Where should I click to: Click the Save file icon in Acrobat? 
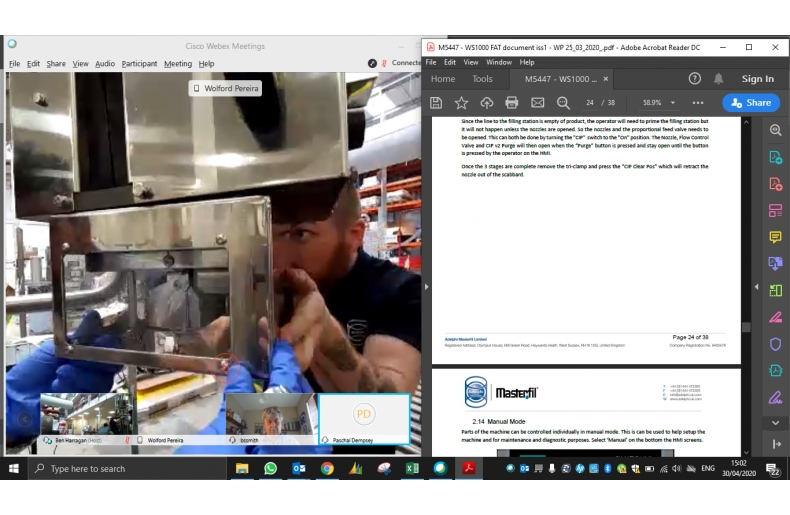pyautogui.click(x=436, y=103)
